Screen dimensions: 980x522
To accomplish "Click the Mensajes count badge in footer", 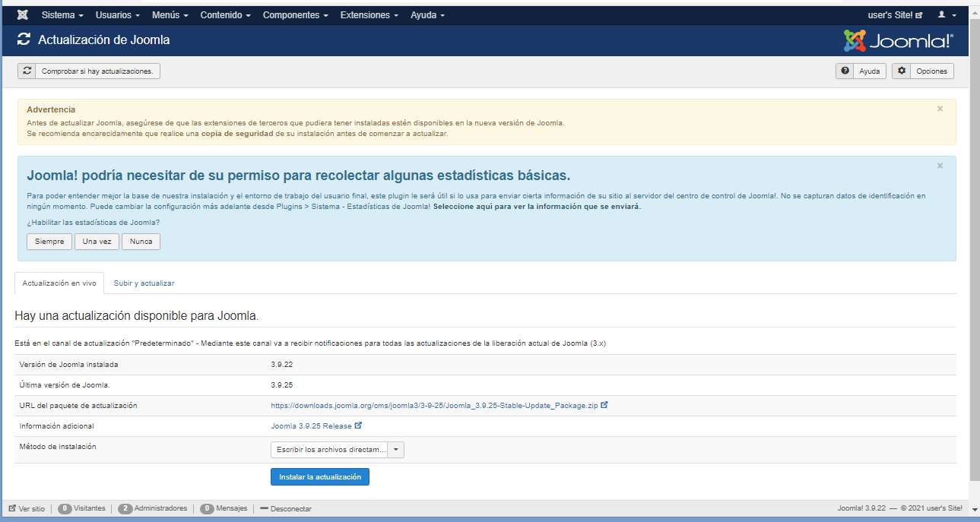I will point(207,508).
